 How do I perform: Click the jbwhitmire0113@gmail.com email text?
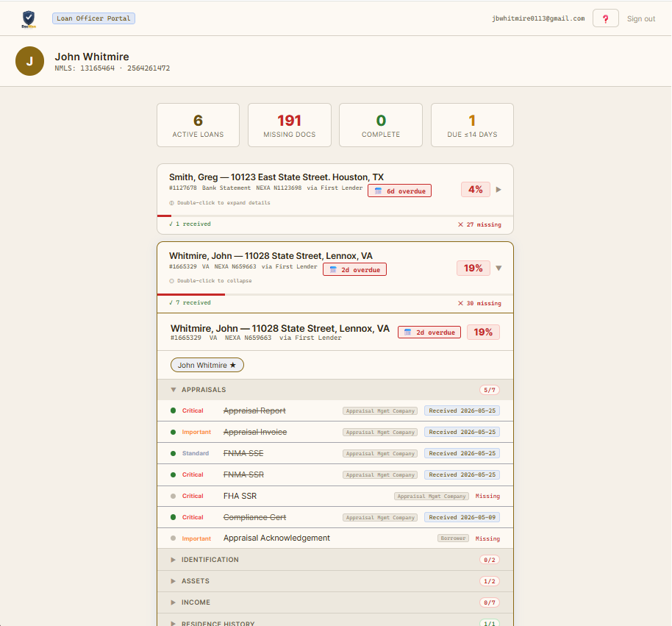(538, 18)
